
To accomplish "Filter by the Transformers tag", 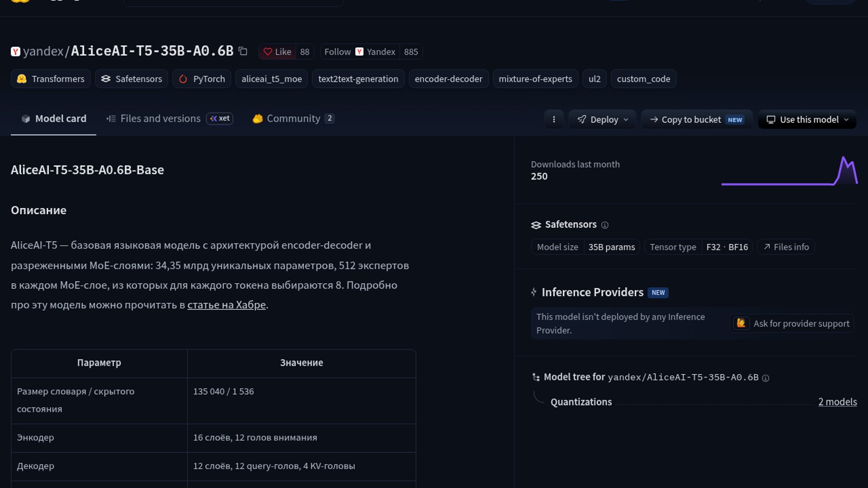I will (x=51, y=79).
